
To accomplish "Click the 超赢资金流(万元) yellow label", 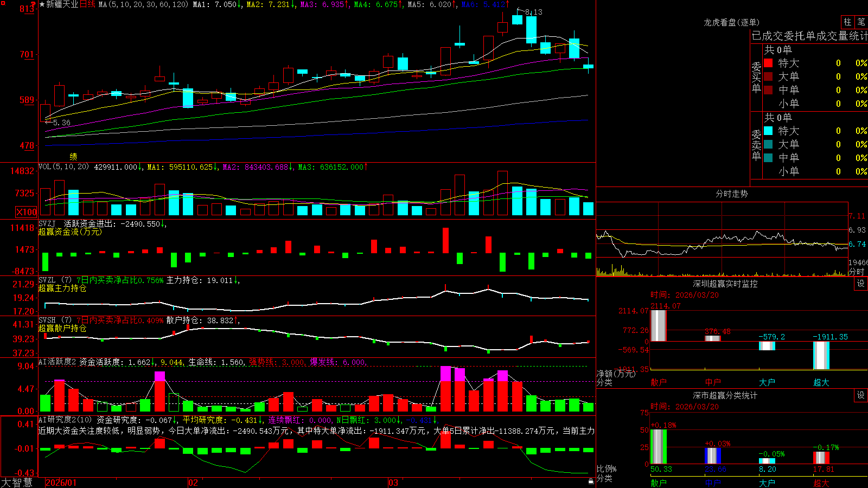I will coord(70,232).
